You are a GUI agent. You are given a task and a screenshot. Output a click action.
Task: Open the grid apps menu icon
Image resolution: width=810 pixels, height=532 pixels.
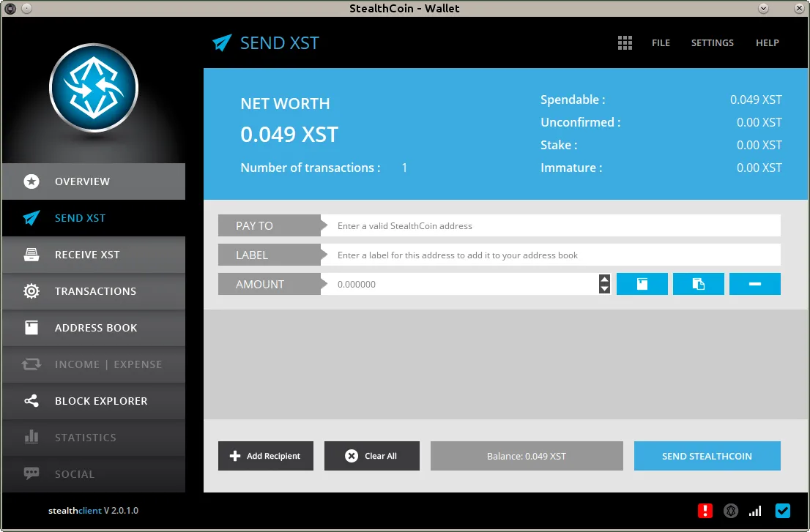[625, 43]
